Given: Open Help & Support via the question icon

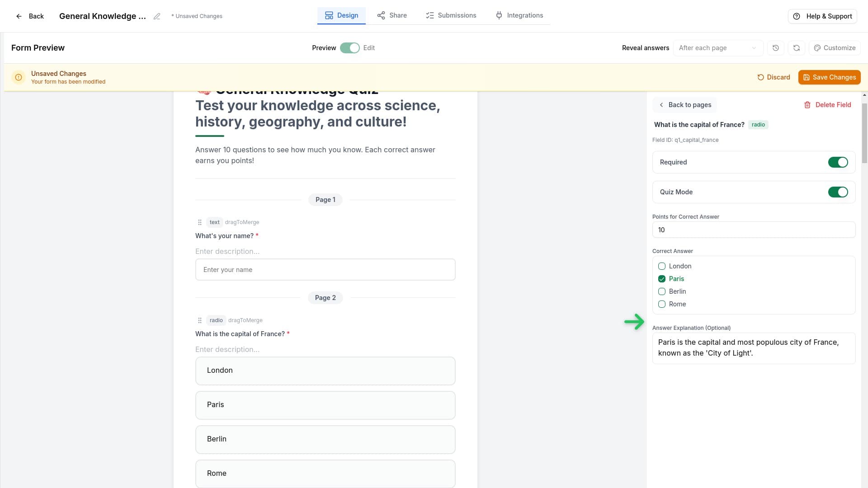Looking at the screenshot, I should [797, 16].
